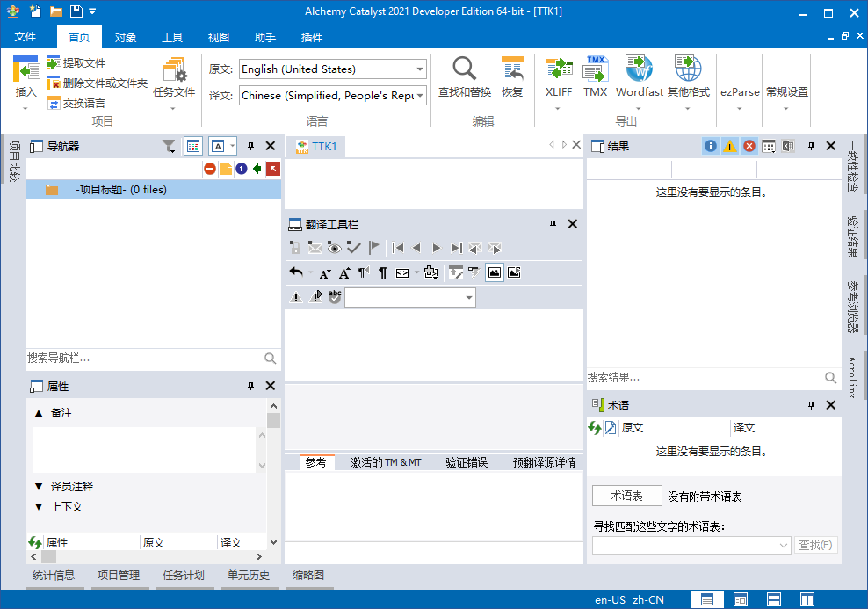This screenshot has height=609, width=868.
Task: Click 删除文件或文件夹 delete icon
Action: [54, 83]
